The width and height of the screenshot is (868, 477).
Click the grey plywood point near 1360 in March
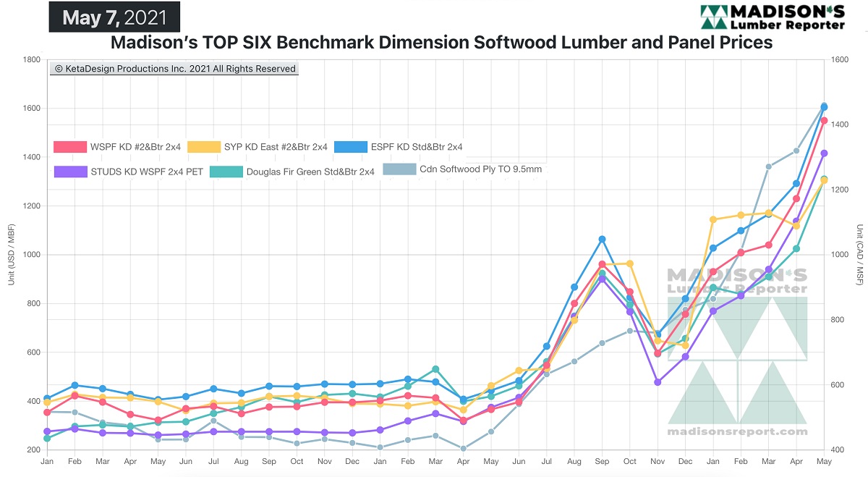(x=768, y=166)
